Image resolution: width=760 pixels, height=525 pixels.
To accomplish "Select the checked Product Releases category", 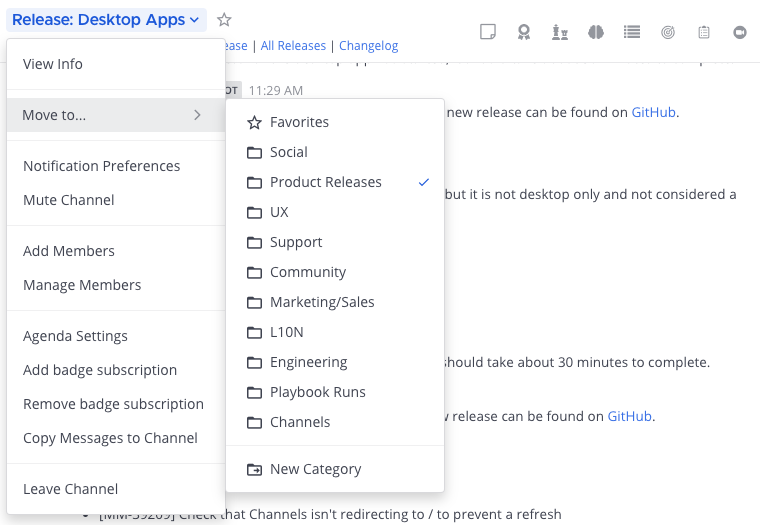I will [x=326, y=182].
